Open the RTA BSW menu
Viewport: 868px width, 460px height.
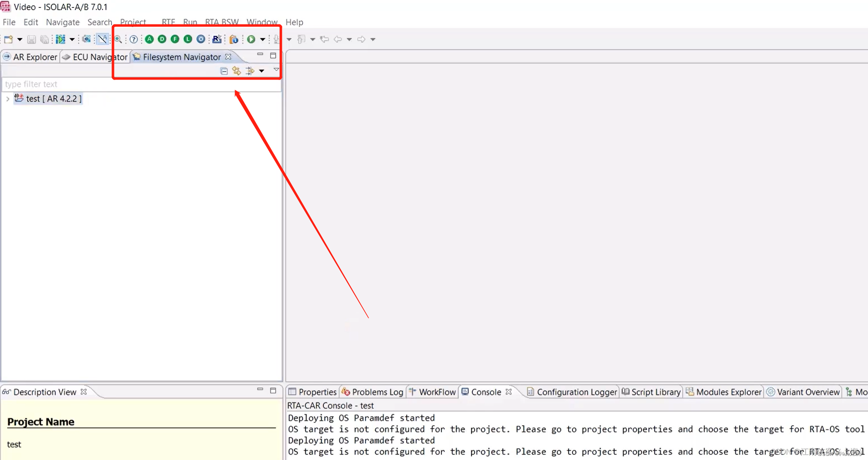tap(222, 22)
